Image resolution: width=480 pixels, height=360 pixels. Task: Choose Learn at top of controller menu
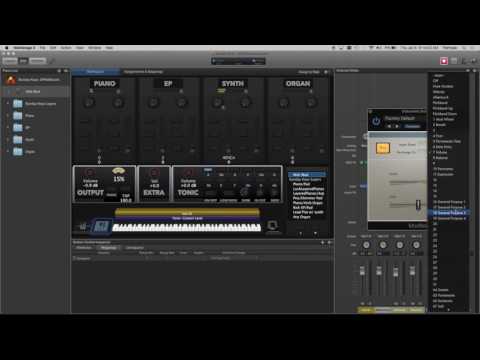tap(439, 76)
